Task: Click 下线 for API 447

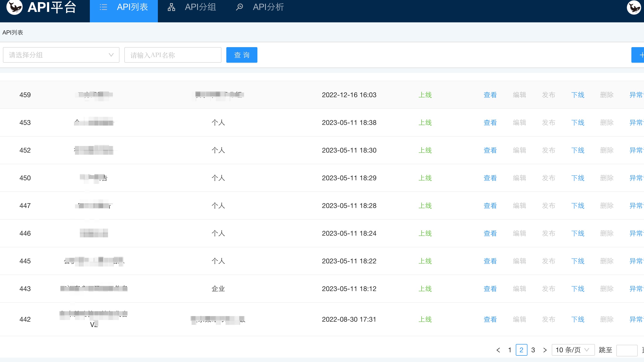Action: 578,206
